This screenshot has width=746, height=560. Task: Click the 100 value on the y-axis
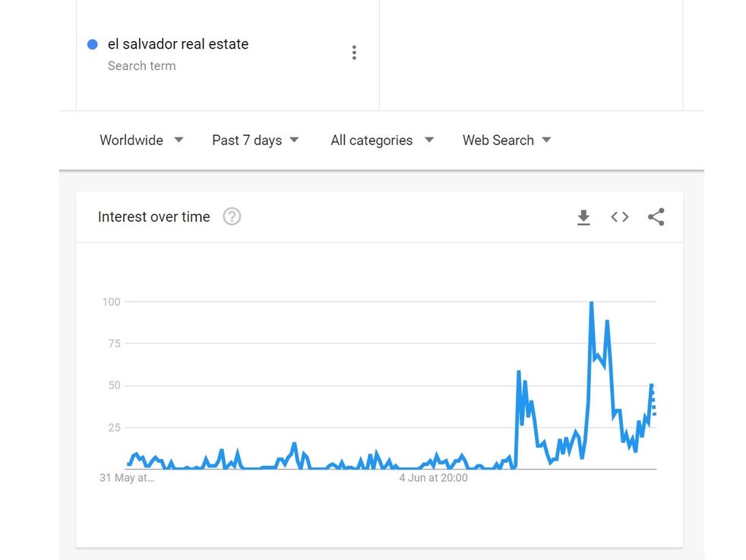pyautogui.click(x=112, y=302)
